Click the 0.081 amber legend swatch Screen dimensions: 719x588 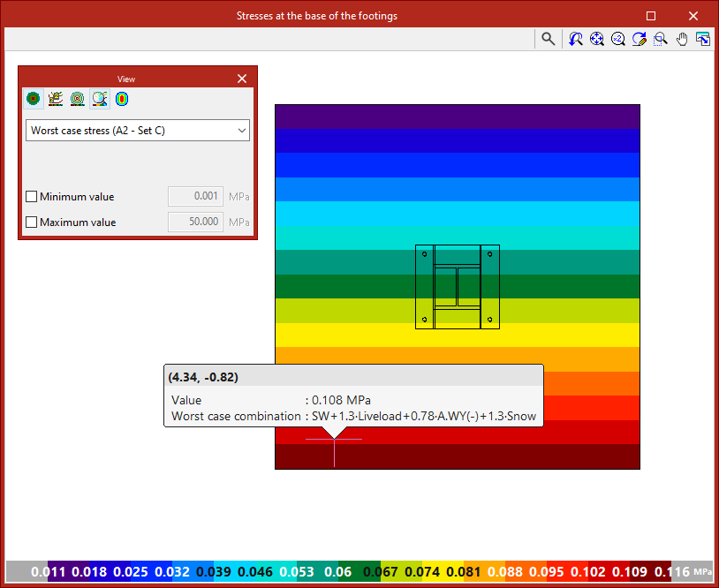pos(484,571)
